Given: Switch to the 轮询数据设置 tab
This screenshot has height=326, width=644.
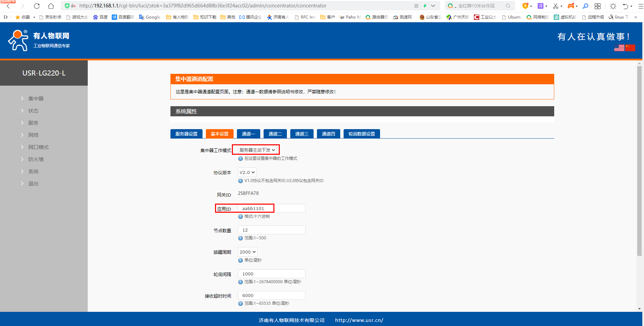Looking at the screenshot, I should (361, 134).
